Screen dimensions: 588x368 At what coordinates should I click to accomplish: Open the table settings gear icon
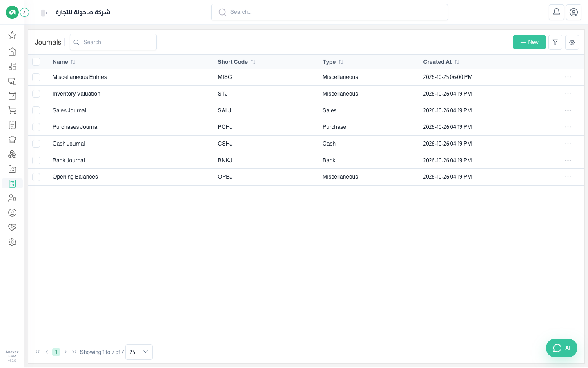tap(572, 42)
